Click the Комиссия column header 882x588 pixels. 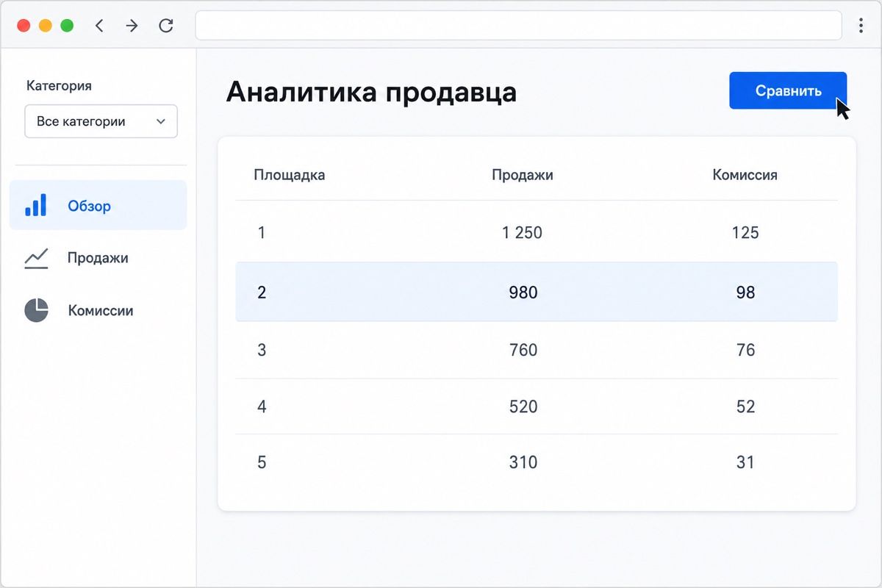[745, 175]
